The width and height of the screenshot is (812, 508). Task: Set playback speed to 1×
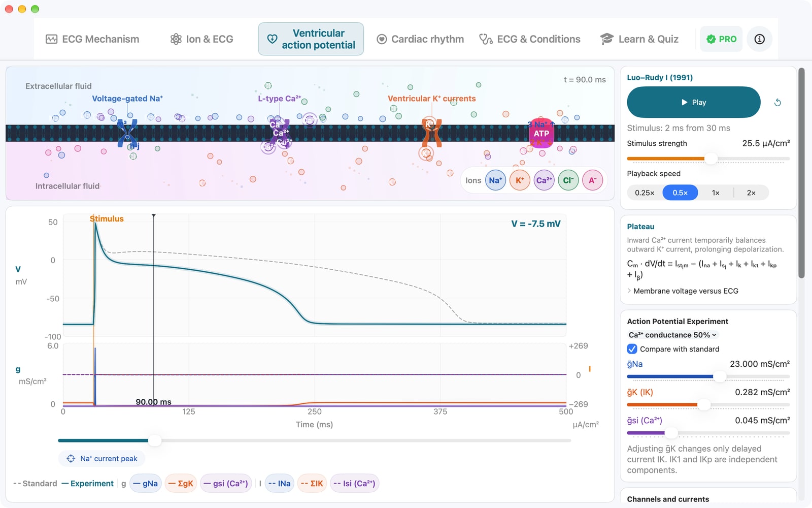tap(716, 193)
